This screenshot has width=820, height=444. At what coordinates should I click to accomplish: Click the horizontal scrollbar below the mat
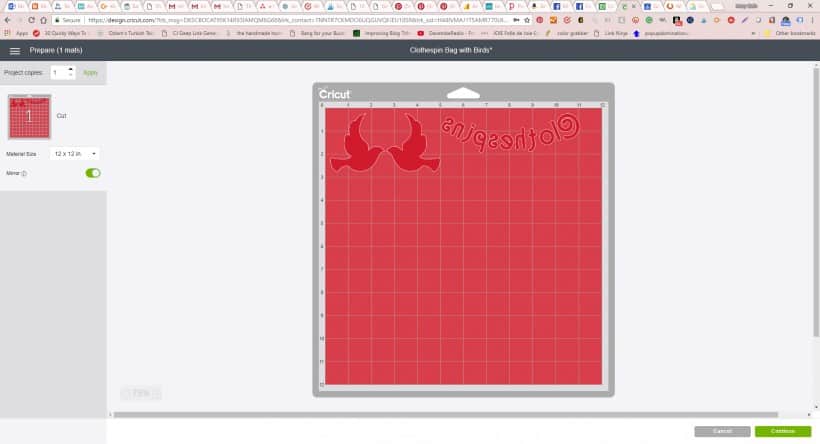[x=446, y=415]
